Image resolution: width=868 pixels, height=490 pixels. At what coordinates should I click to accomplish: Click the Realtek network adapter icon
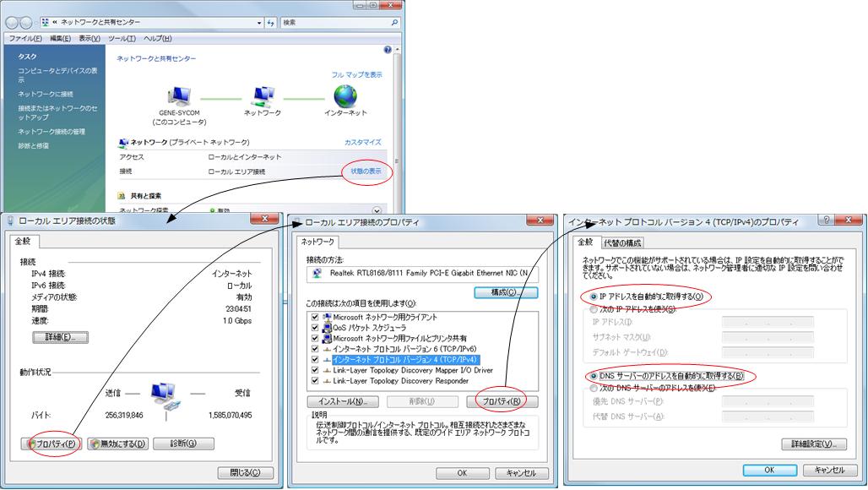pyautogui.click(x=317, y=273)
